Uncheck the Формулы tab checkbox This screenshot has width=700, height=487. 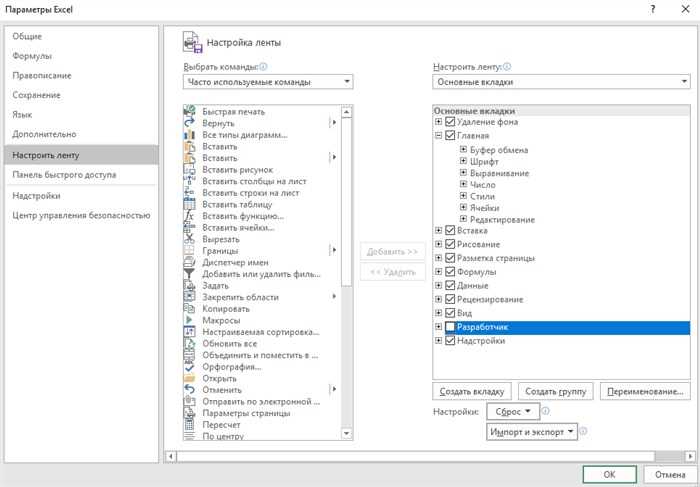click(450, 272)
